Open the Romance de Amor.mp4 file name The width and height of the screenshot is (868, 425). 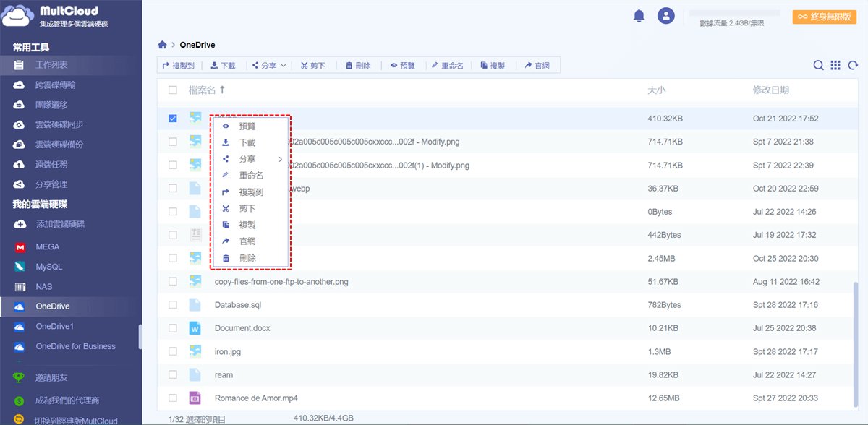pyautogui.click(x=256, y=398)
